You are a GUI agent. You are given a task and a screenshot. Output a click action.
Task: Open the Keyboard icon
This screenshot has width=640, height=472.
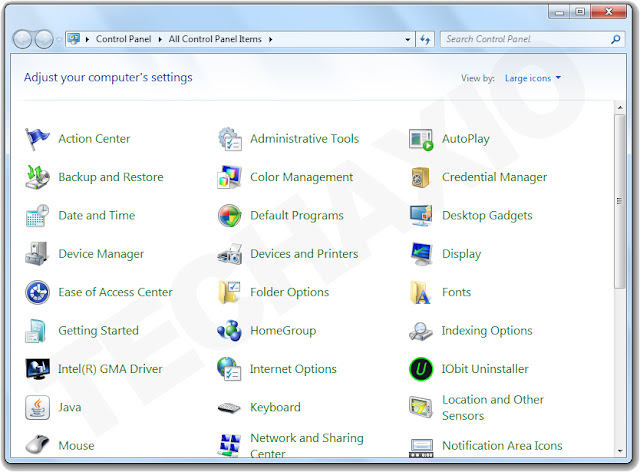click(229, 407)
